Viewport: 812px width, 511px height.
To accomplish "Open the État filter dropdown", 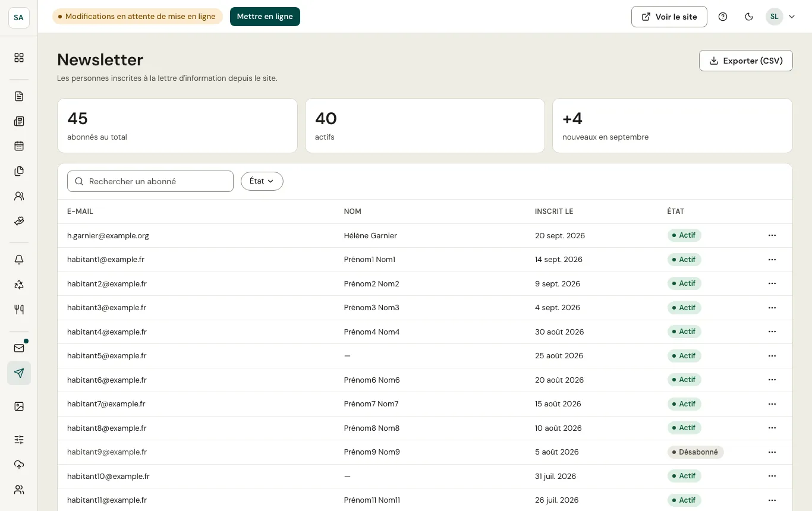I will pyautogui.click(x=262, y=181).
